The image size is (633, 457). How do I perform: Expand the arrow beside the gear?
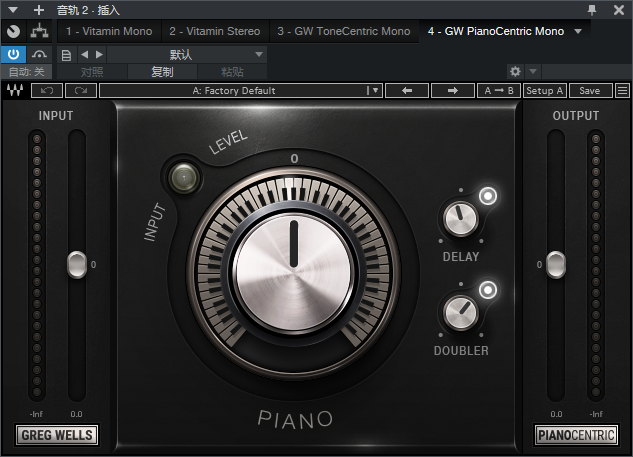(533, 71)
